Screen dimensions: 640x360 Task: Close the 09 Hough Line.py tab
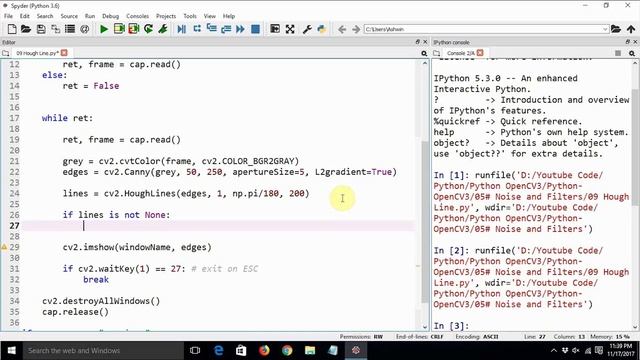[x=64, y=53]
